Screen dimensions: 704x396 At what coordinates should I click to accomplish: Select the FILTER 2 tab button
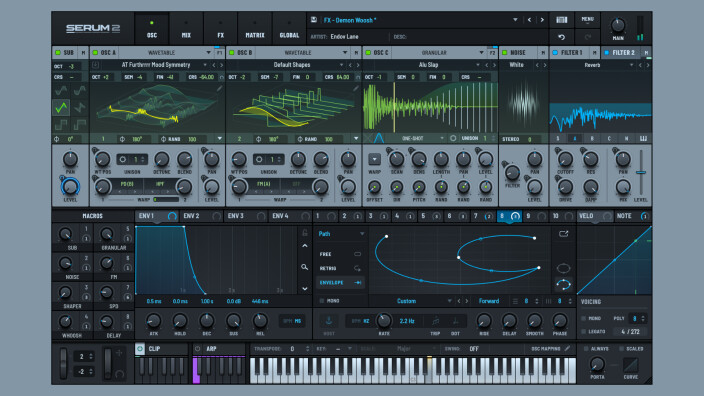[x=623, y=53]
